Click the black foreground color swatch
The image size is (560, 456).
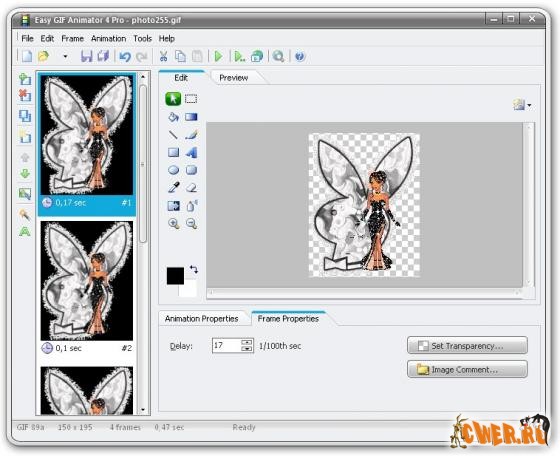[x=175, y=276]
